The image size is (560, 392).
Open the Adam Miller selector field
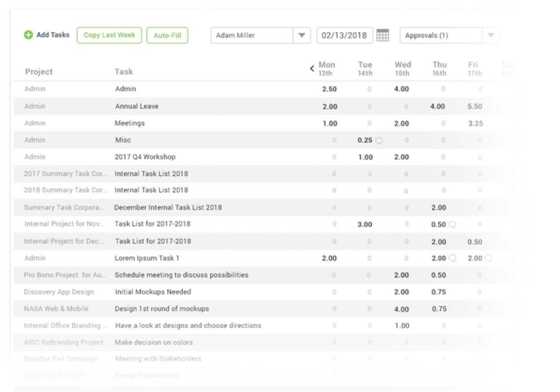click(260, 36)
